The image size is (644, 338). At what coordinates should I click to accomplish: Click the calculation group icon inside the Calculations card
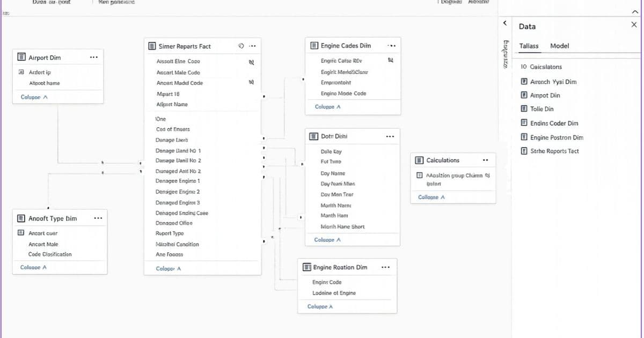(420, 175)
